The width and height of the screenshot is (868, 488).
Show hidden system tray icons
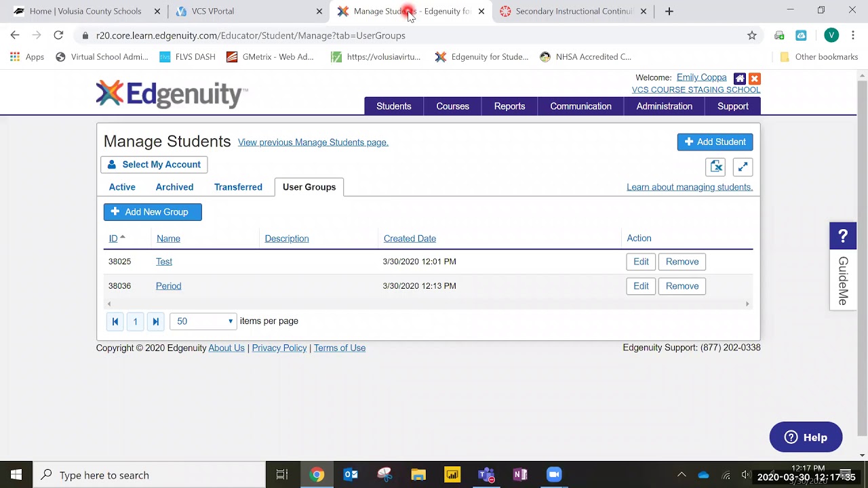click(x=682, y=474)
